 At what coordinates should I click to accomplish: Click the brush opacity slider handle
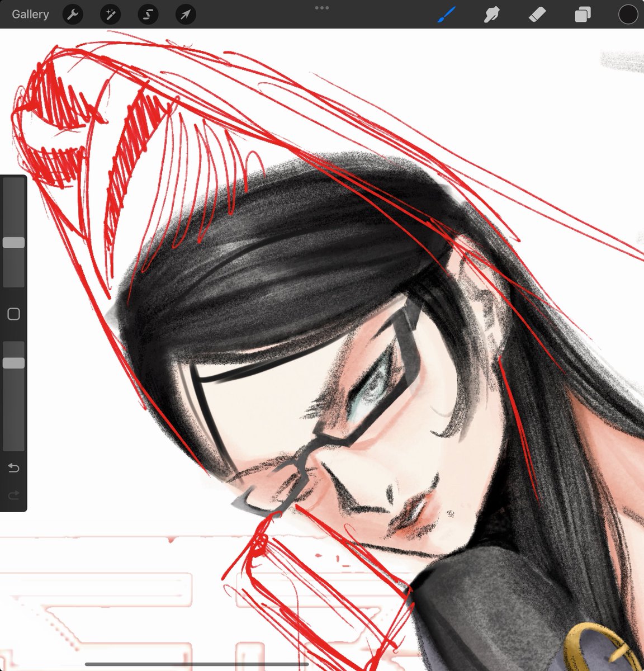tap(13, 363)
